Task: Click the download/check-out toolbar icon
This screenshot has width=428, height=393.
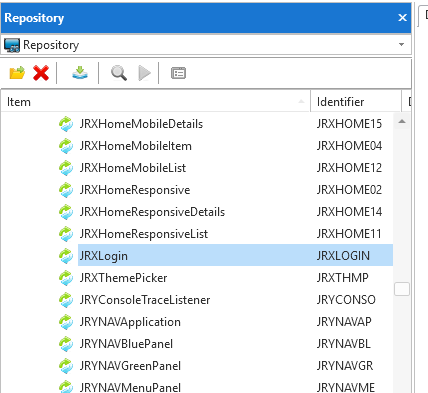Action: (80, 73)
